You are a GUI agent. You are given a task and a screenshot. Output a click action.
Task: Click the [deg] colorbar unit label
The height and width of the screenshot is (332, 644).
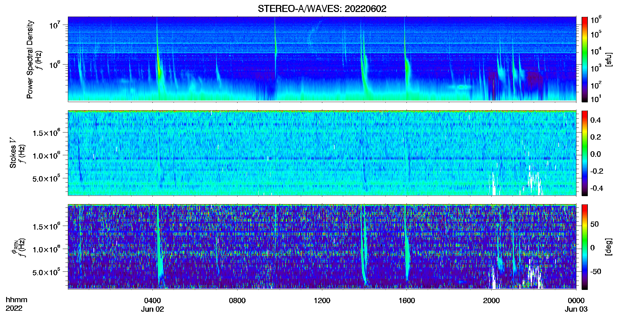tap(609, 247)
